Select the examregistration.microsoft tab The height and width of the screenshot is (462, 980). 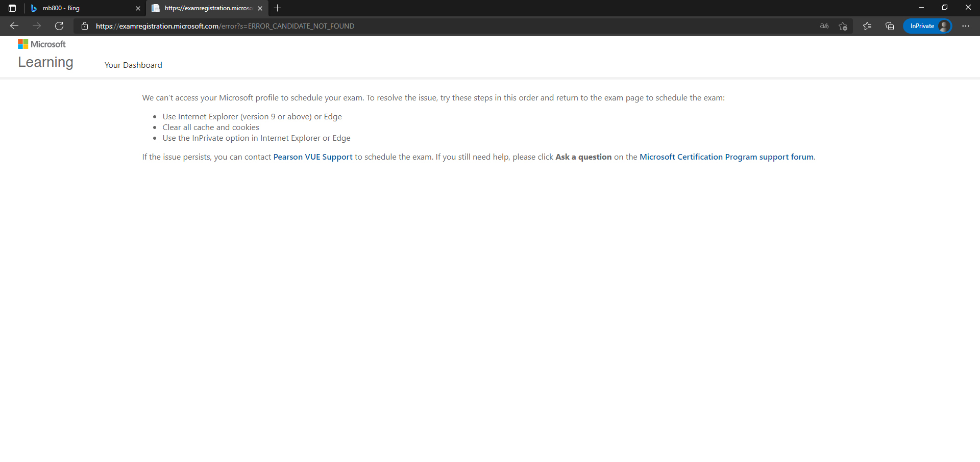pos(207,8)
